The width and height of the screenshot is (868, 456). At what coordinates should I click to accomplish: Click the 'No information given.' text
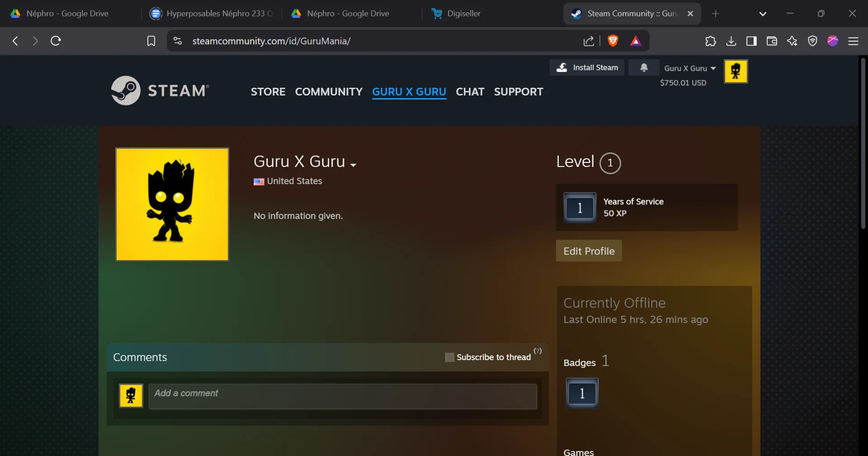298,216
